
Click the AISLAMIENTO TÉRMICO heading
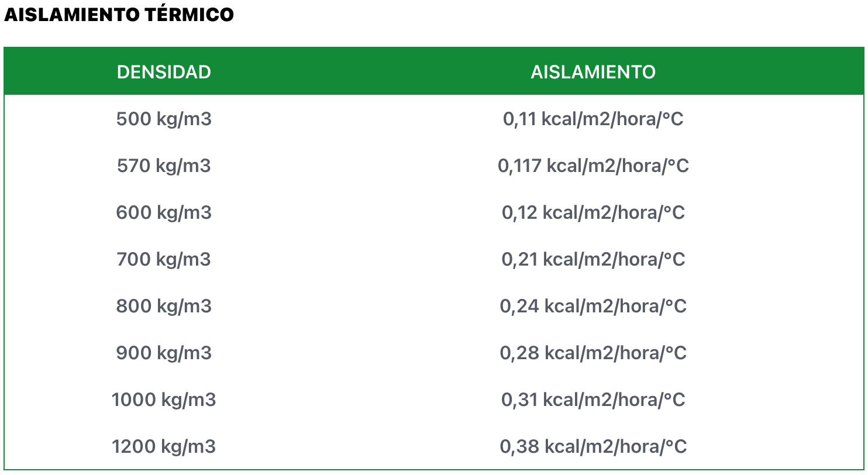pyautogui.click(x=119, y=15)
